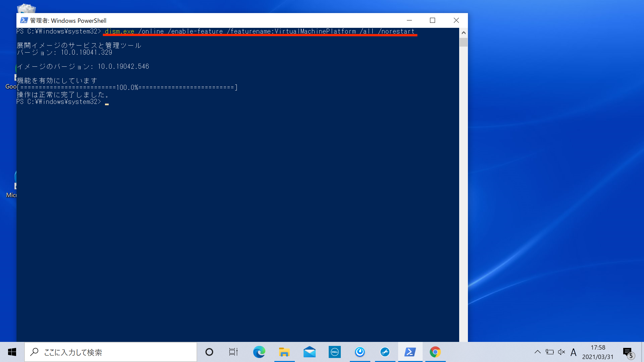Close the PowerShell window
Viewport: 644px width, 362px height.
pos(456,20)
